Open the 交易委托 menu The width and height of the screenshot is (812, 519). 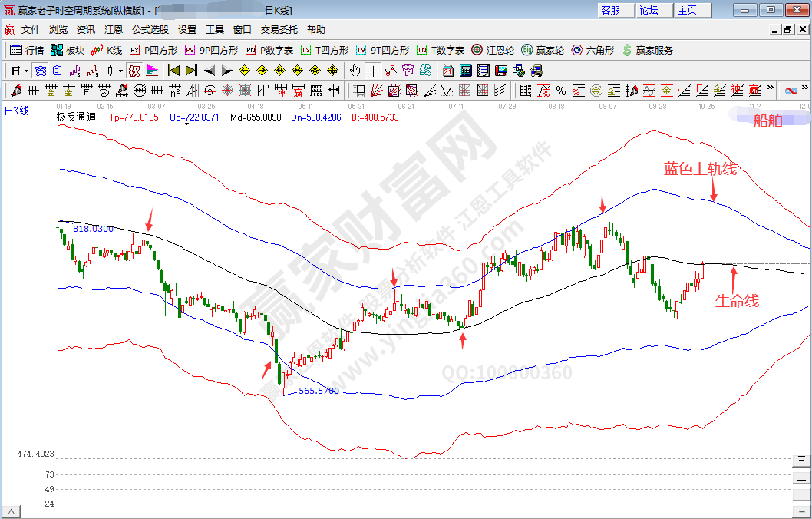pyautogui.click(x=279, y=30)
